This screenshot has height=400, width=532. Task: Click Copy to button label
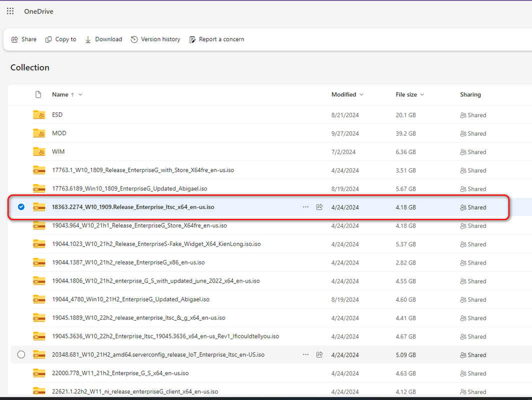pos(66,39)
